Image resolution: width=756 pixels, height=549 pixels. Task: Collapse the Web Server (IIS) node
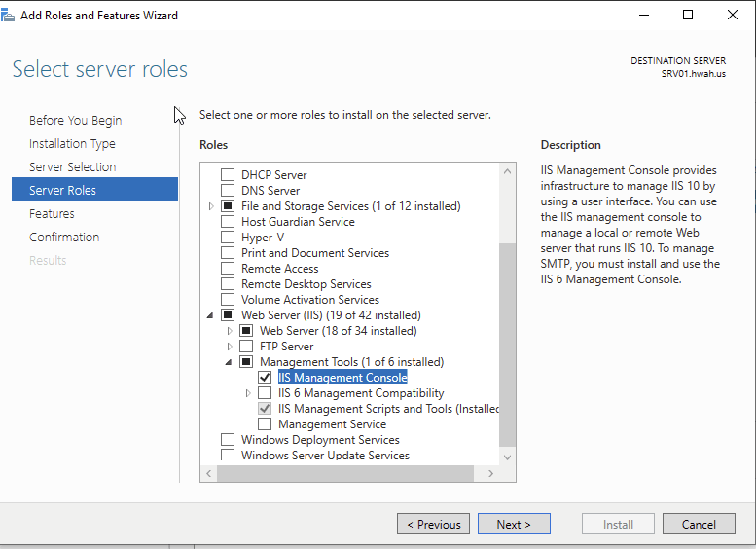pyautogui.click(x=212, y=315)
